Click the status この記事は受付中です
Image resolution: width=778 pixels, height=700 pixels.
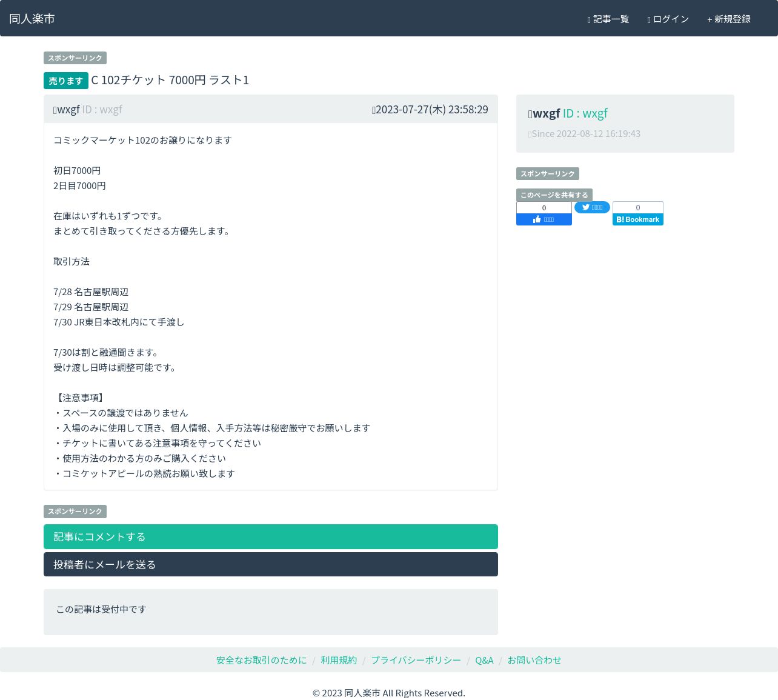101,609
